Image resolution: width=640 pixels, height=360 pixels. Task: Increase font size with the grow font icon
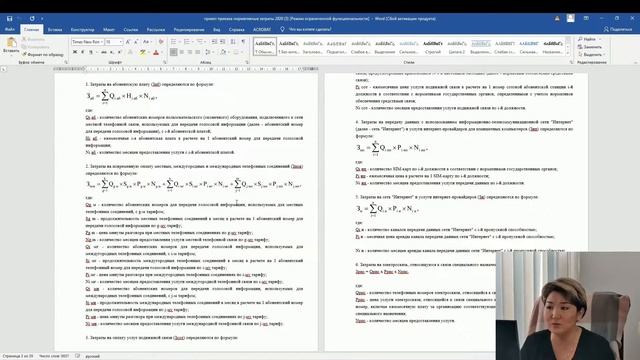pos(128,42)
